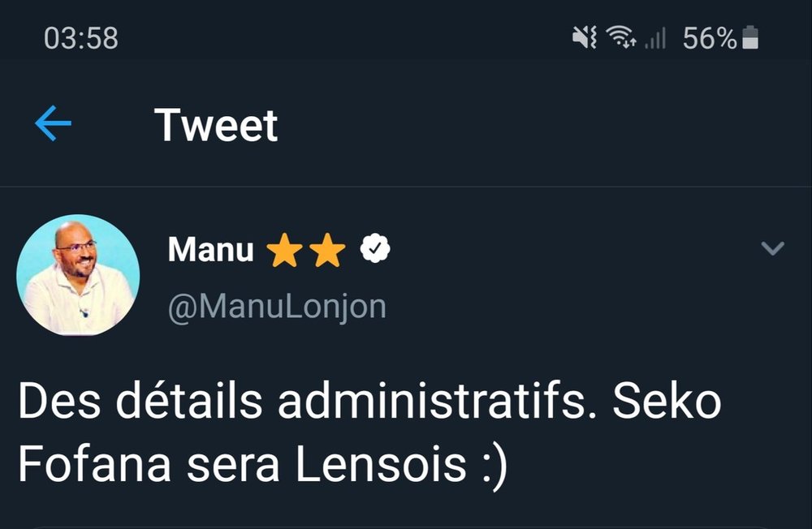
Task: Go back using the blue arrow
Action: [x=53, y=123]
